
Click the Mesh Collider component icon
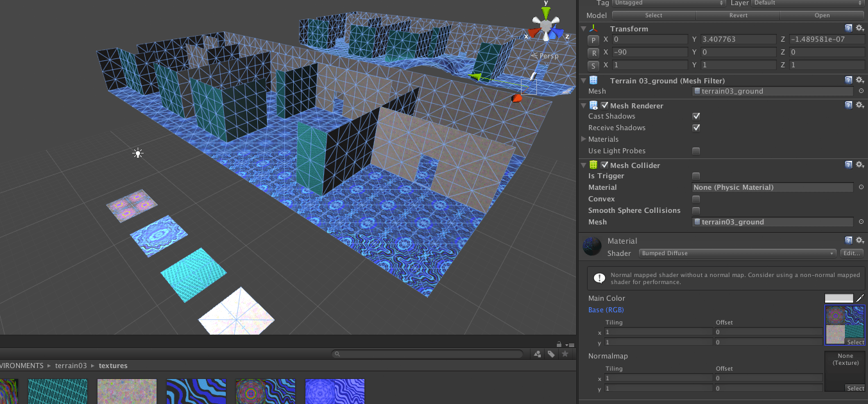pos(593,165)
